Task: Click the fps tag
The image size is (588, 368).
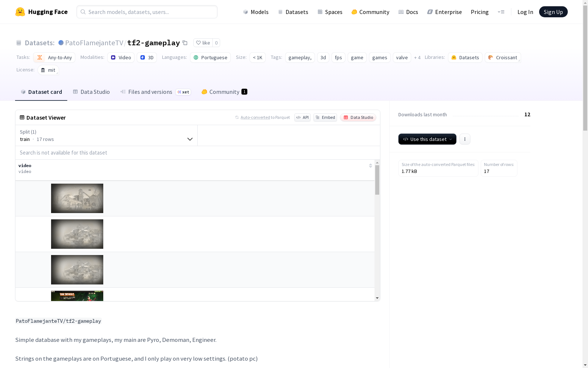Action: 338,57
